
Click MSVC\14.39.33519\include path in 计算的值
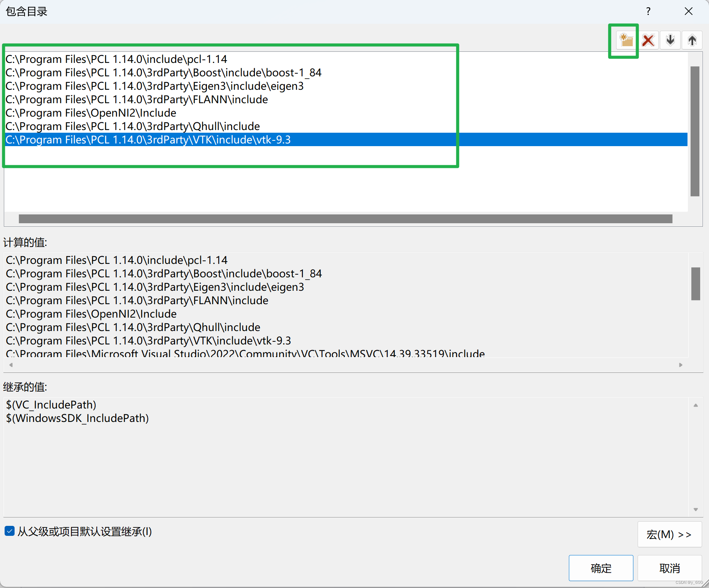point(245,353)
